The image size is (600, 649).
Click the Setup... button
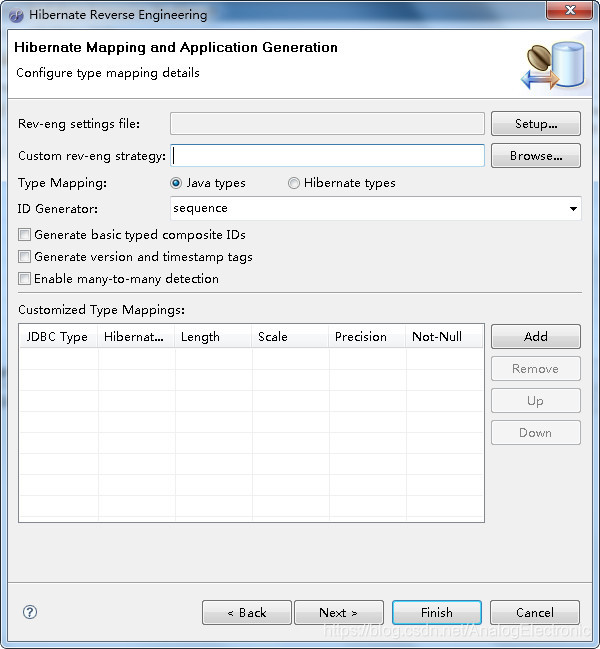coord(536,123)
